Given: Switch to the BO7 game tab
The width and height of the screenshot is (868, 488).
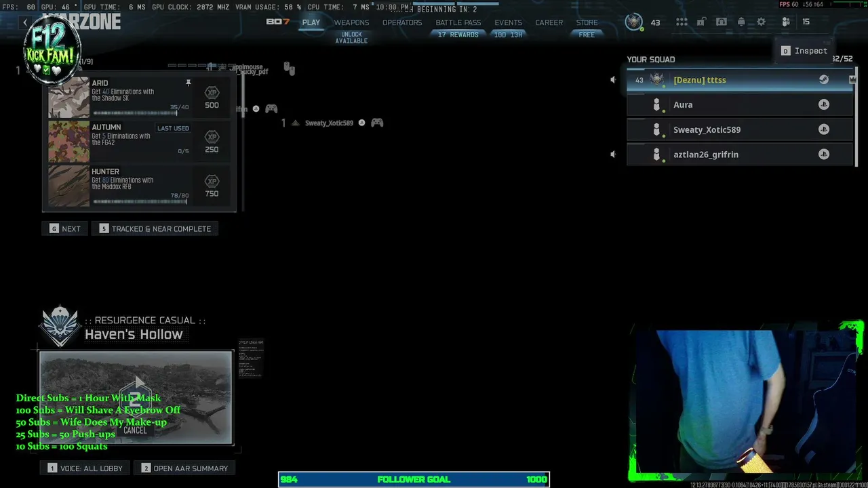Looking at the screenshot, I should [x=278, y=22].
